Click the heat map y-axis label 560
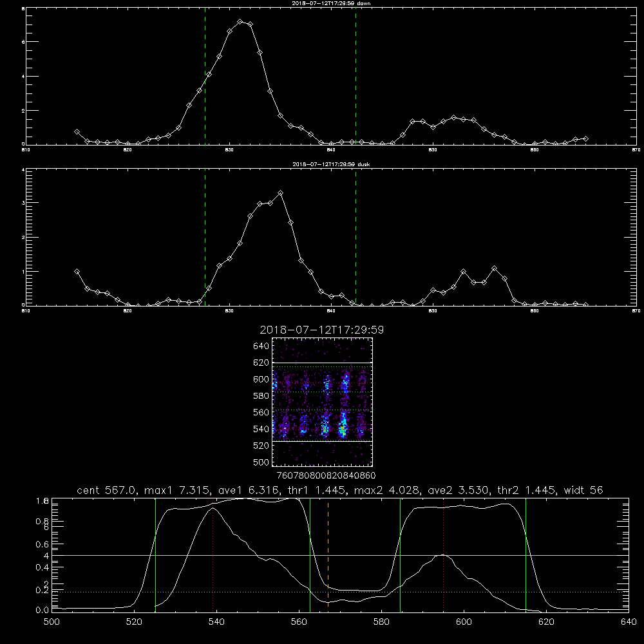Viewport: 644px width, 644px height. click(x=261, y=412)
